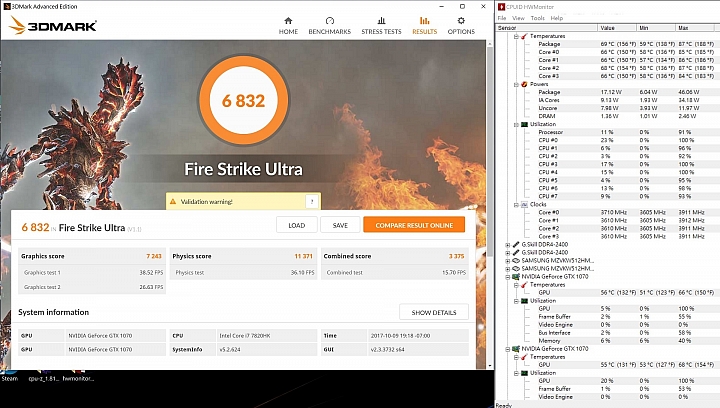
Task: Open the Home tab in 3DMark
Action: [x=288, y=26]
